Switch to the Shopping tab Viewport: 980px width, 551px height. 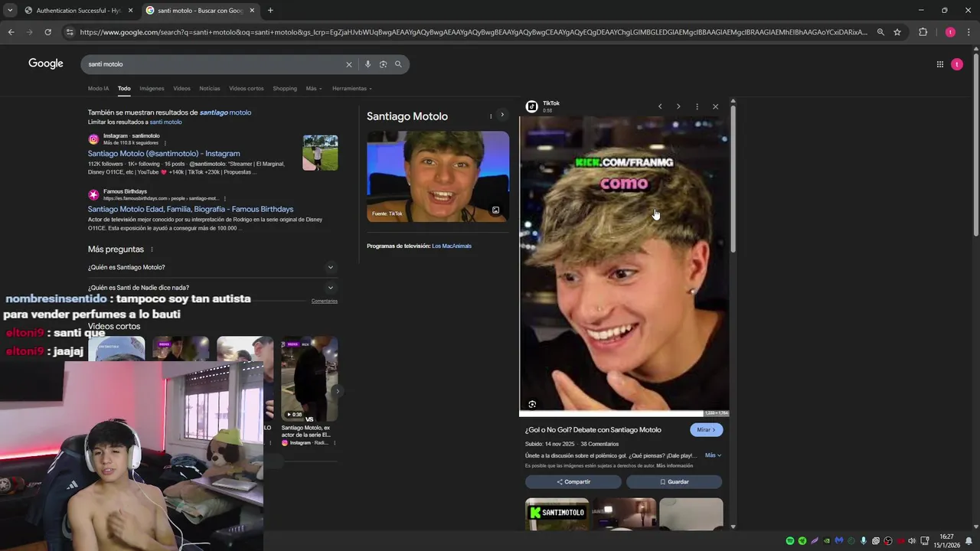click(285, 89)
